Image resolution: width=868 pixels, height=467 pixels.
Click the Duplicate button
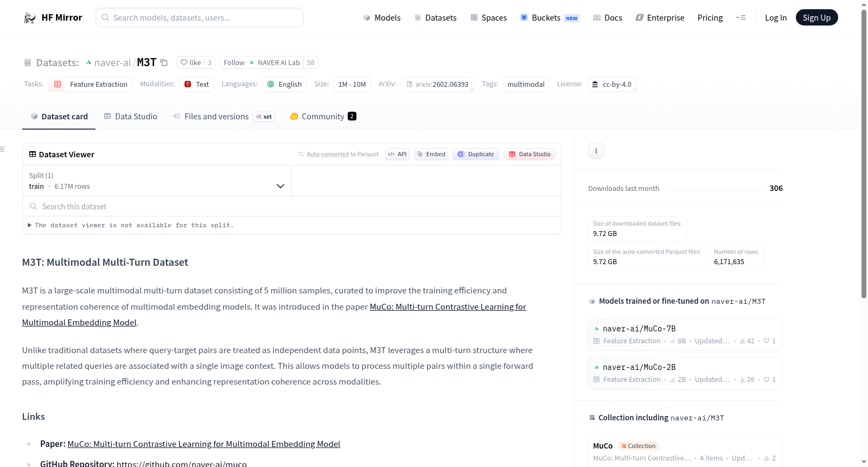(x=476, y=154)
